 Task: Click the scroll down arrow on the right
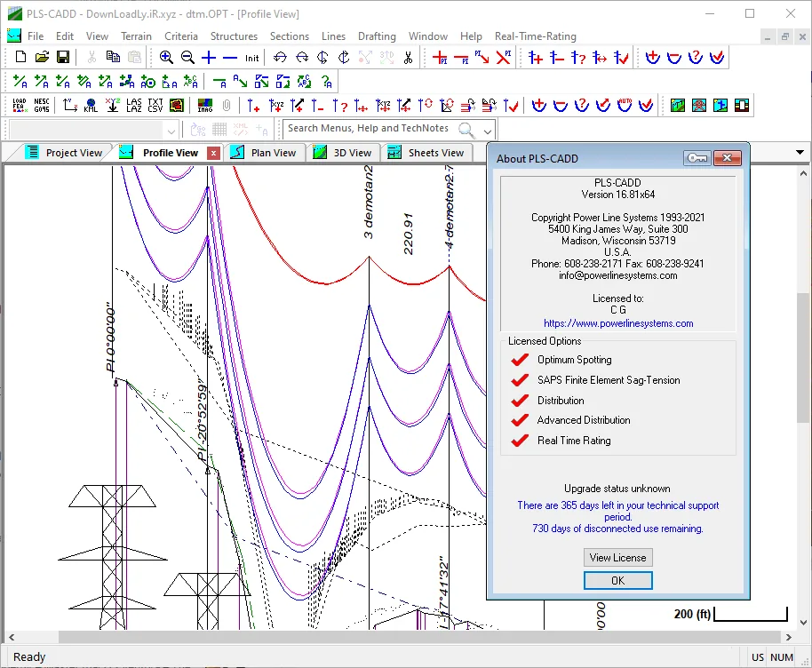(x=803, y=623)
